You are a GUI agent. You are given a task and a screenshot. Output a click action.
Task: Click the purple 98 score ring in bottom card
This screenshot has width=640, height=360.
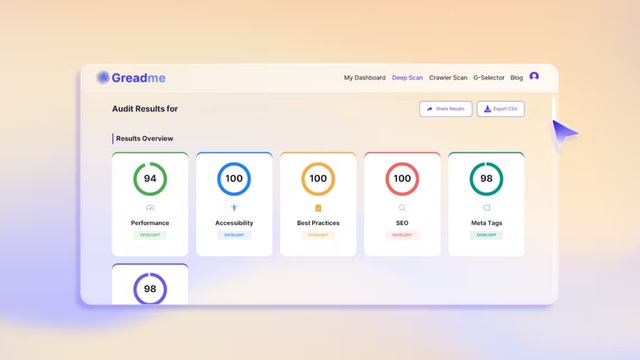click(x=150, y=289)
